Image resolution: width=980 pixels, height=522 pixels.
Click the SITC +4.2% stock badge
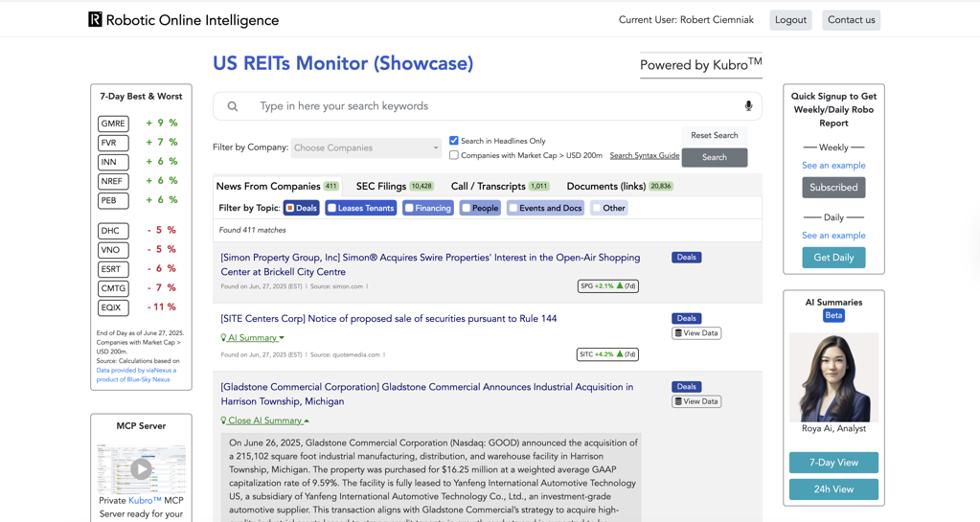tap(607, 353)
